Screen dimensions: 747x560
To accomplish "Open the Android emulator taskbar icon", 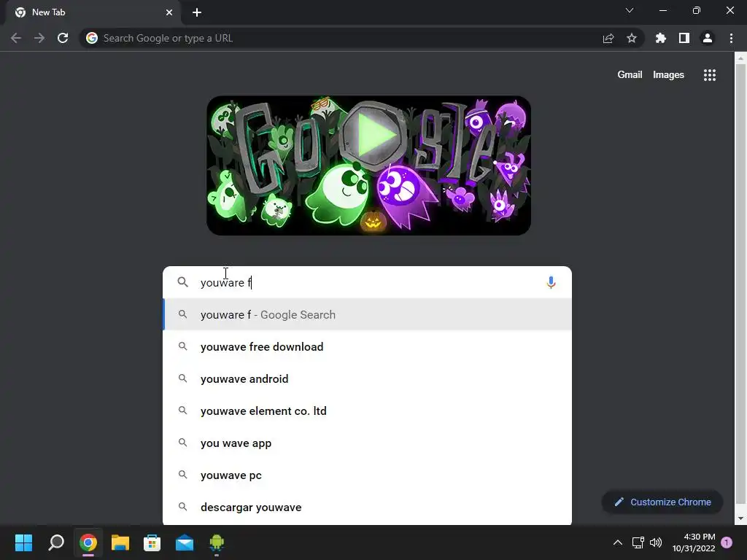I will [x=216, y=542].
